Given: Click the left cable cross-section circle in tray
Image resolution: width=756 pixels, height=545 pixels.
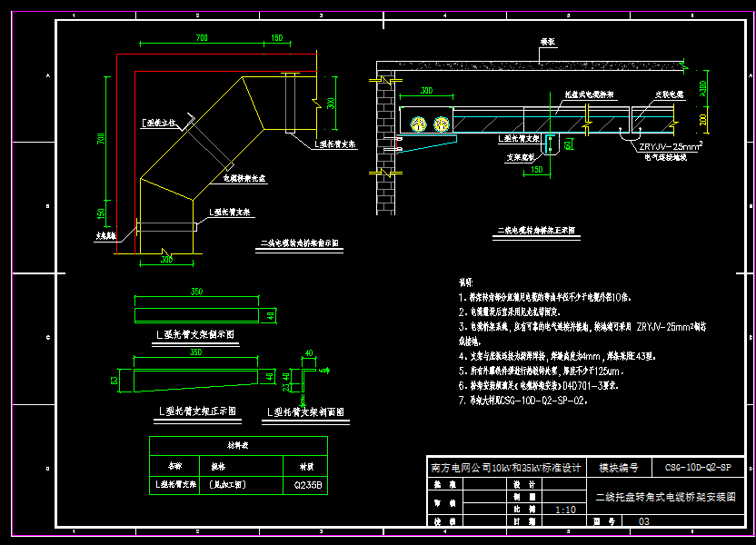Looking at the screenshot, I should pos(419,124).
